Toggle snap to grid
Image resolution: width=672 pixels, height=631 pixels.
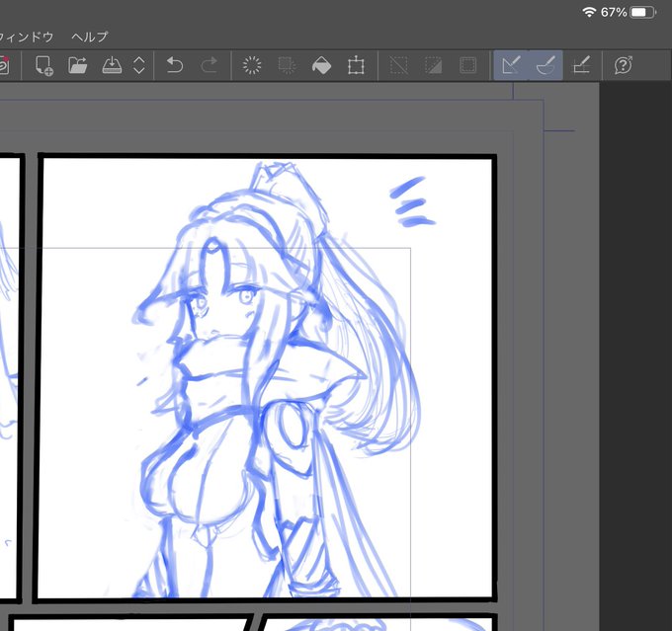tap(581, 65)
